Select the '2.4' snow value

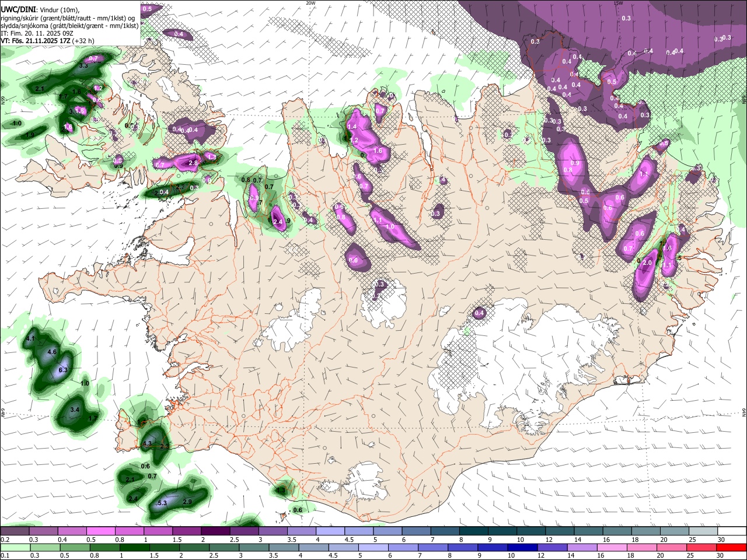tap(278, 222)
